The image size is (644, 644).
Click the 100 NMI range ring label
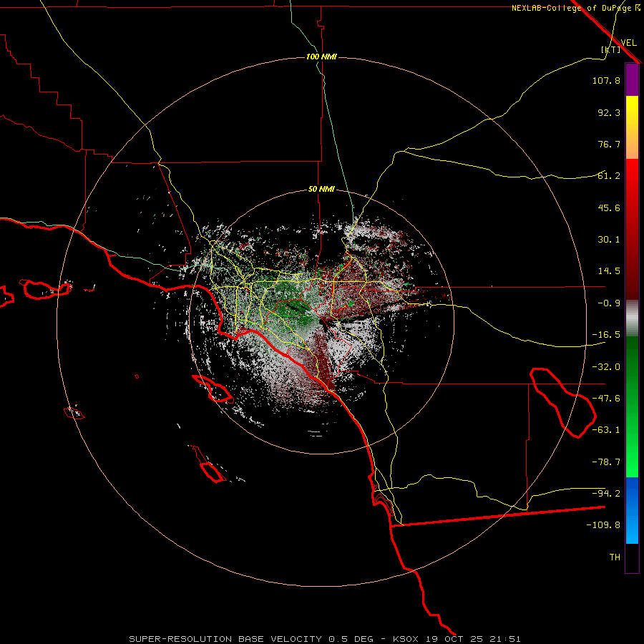[321, 57]
